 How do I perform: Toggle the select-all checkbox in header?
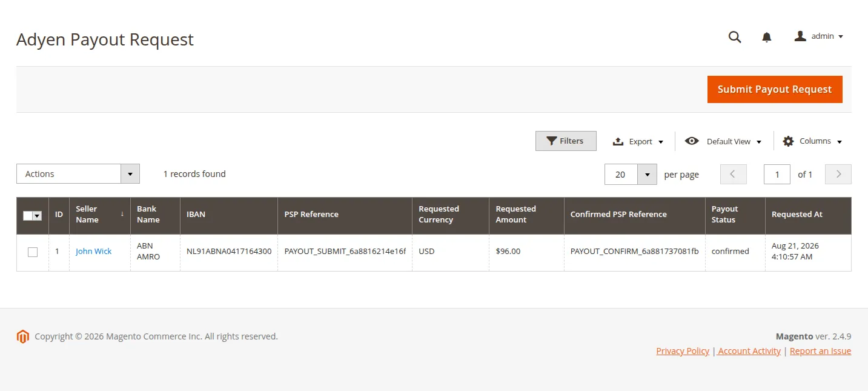(x=27, y=216)
